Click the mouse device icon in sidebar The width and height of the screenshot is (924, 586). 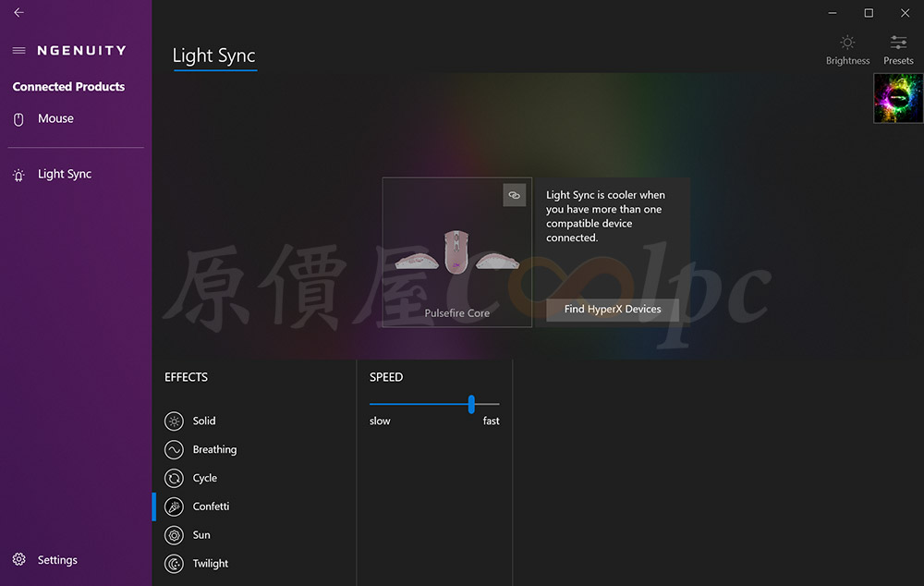pyautogui.click(x=18, y=119)
